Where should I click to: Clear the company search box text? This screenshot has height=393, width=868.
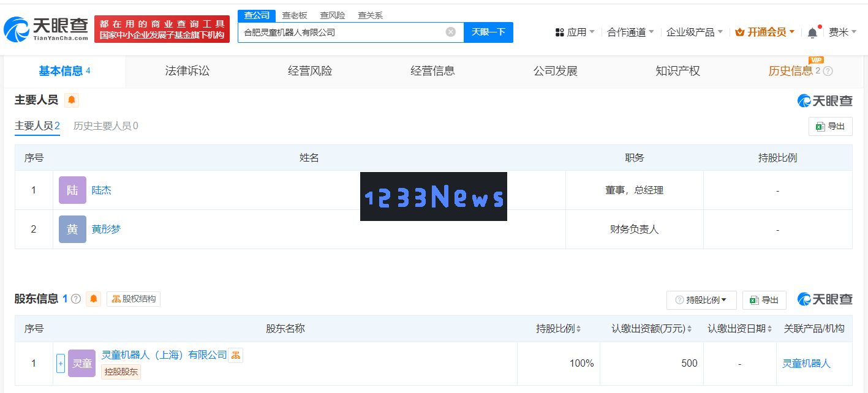click(x=450, y=32)
